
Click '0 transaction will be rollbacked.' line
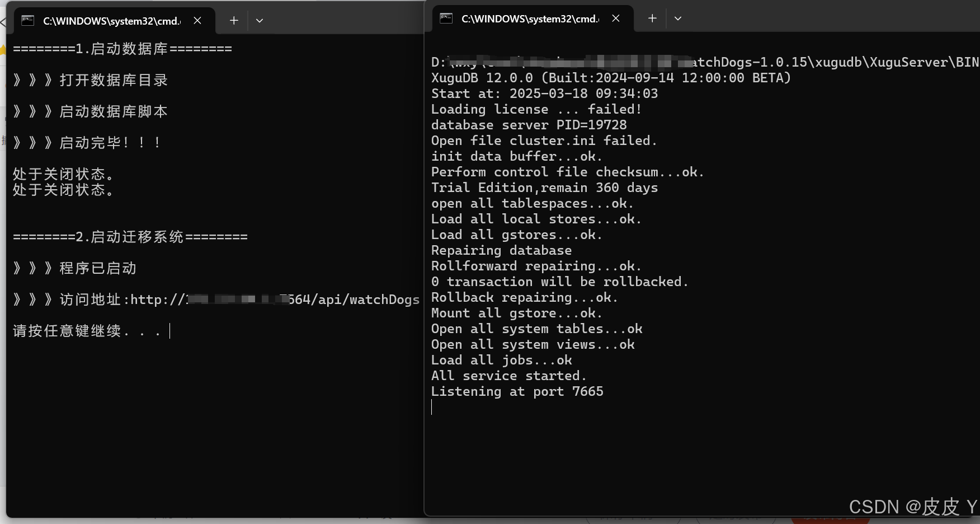560,282
